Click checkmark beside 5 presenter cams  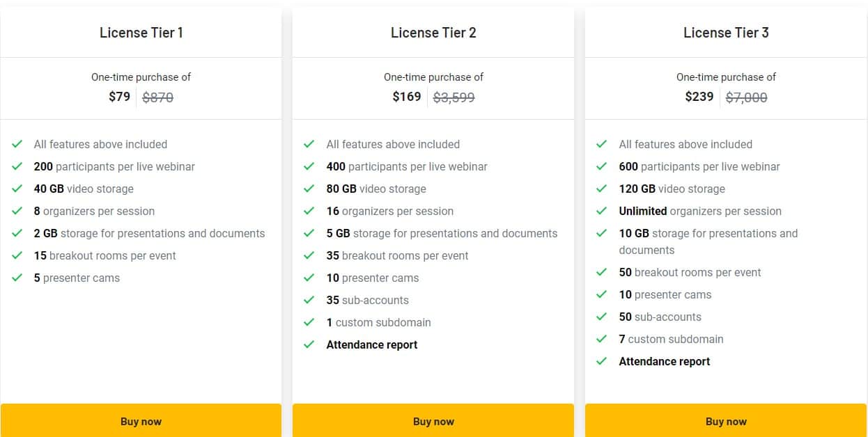coord(17,278)
